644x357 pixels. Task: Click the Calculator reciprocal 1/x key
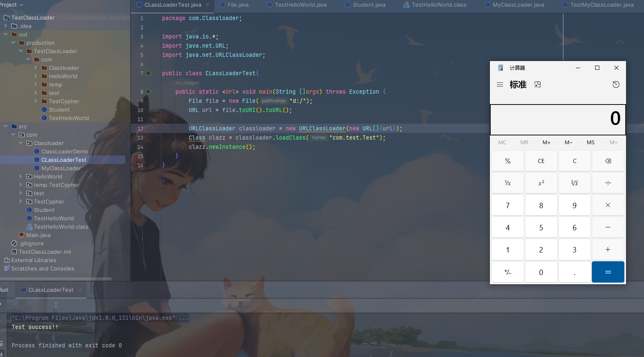click(508, 183)
